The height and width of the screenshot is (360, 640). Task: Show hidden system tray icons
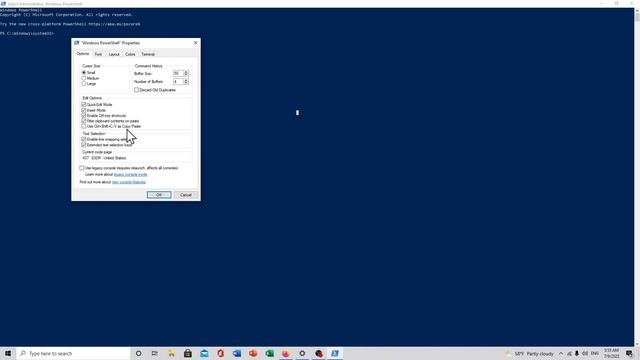point(561,353)
